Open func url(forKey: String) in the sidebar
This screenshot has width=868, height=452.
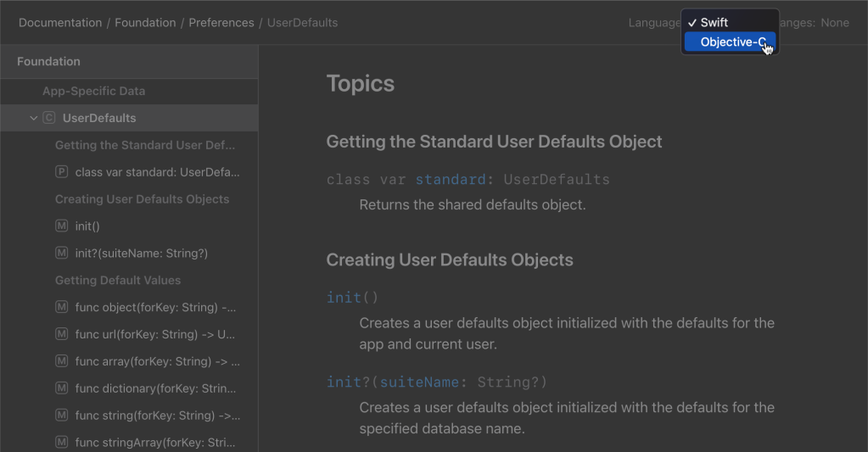[155, 334]
